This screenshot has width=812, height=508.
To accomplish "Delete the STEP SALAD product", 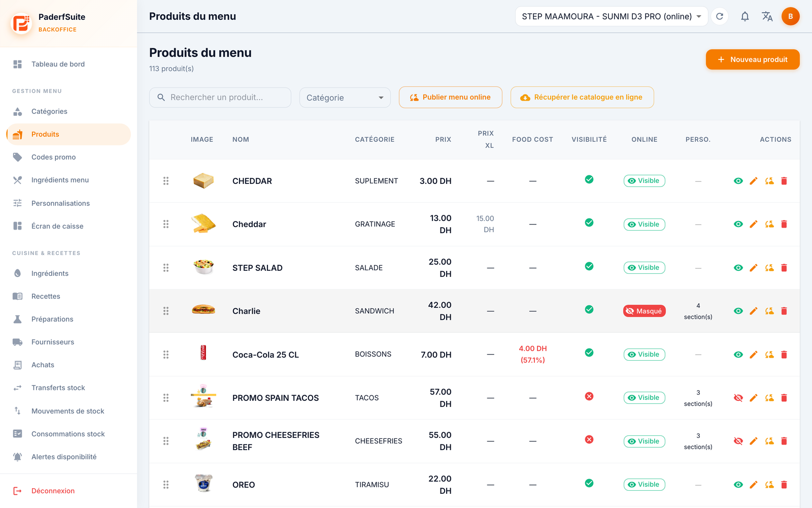I will tap(784, 268).
